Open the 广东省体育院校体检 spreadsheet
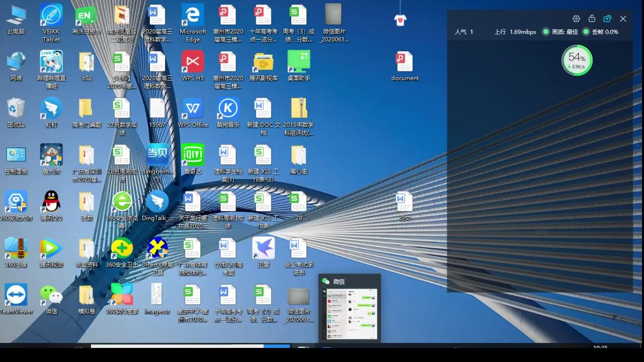This screenshot has width=644, height=362. point(193,256)
